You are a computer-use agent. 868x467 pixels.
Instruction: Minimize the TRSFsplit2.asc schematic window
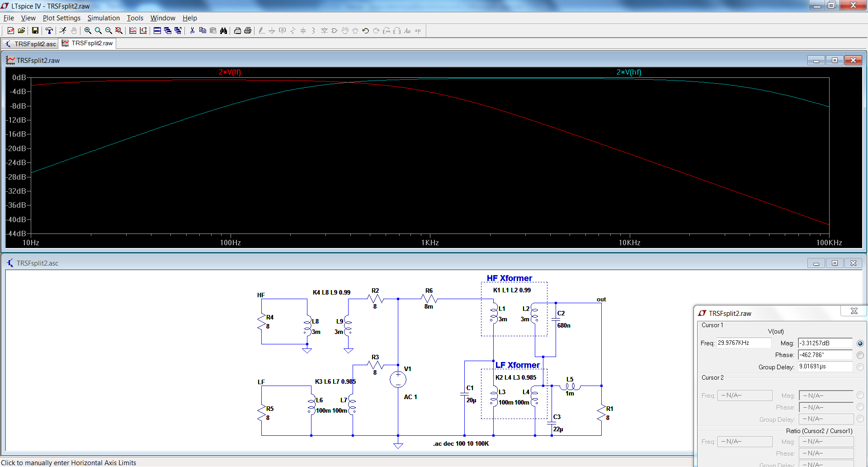816,263
